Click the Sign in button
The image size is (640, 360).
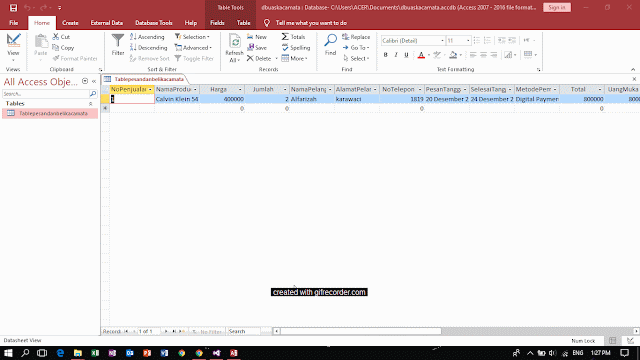557,7
